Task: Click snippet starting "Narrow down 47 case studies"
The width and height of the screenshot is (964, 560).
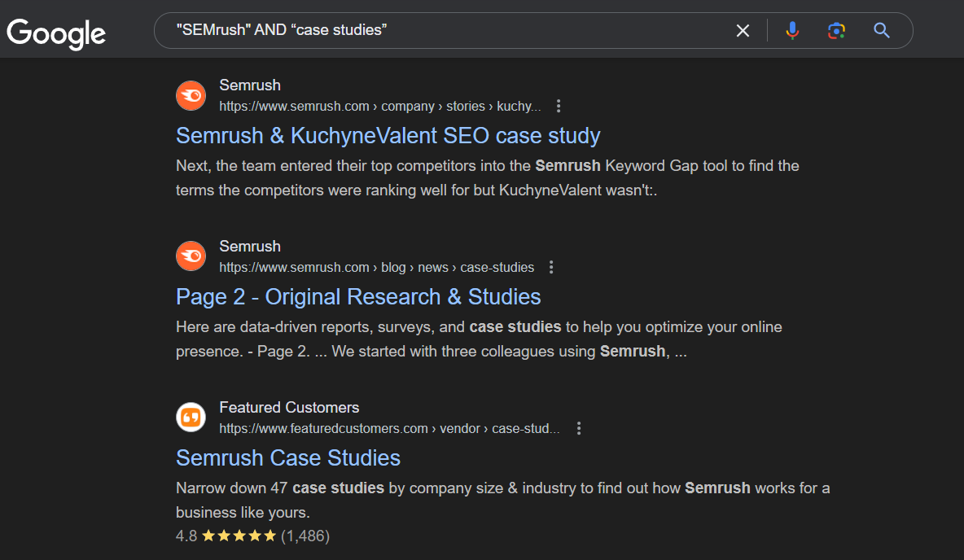Action: click(503, 500)
